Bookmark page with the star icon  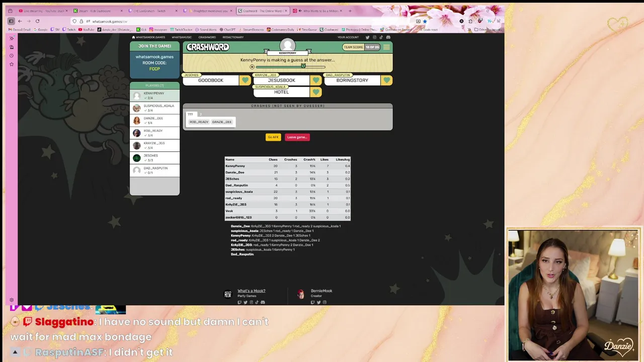(x=425, y=21)
